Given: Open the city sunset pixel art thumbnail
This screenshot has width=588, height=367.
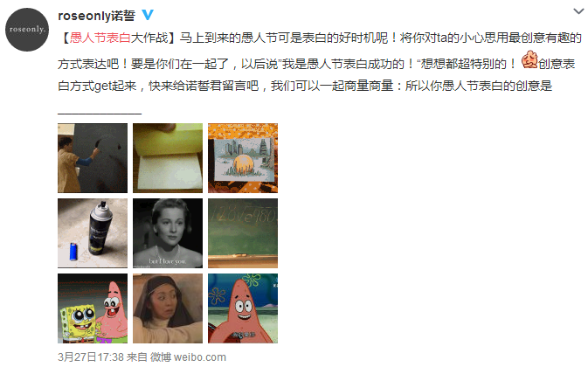Looking at the screenshot, I should click(243, 158).
